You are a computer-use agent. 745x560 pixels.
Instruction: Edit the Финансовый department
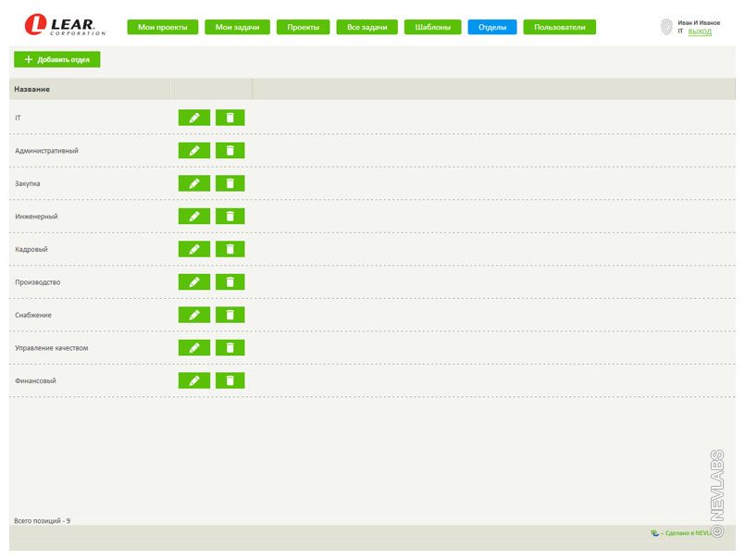(x=193, y=380)
